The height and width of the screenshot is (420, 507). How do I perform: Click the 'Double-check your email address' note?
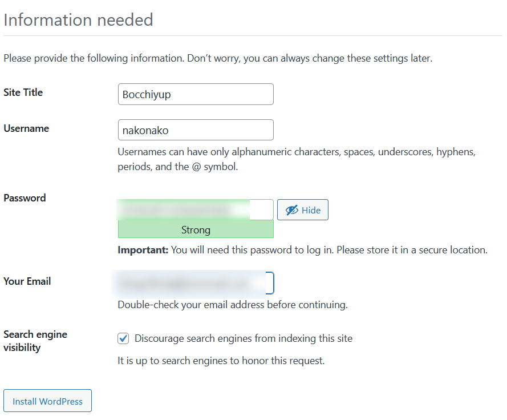[233, 305]
